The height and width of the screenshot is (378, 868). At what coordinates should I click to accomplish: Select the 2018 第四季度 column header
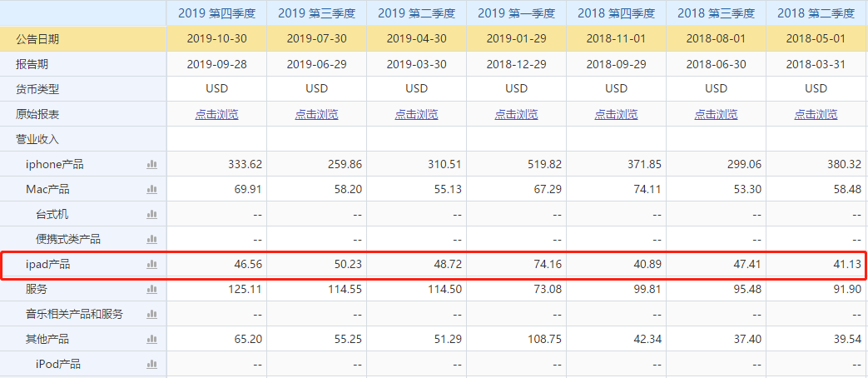pos(616,13)
